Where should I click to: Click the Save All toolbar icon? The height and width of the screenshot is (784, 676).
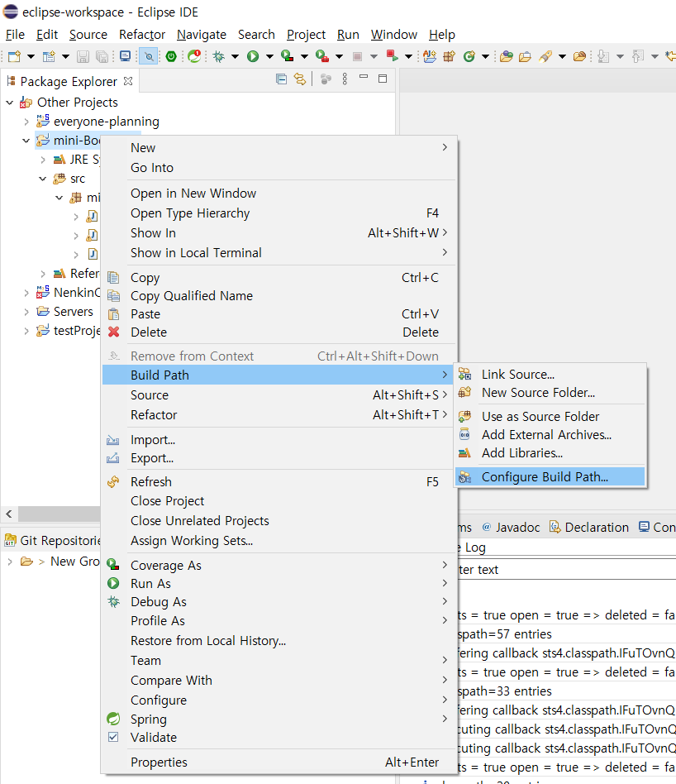(x=102, y=56)
